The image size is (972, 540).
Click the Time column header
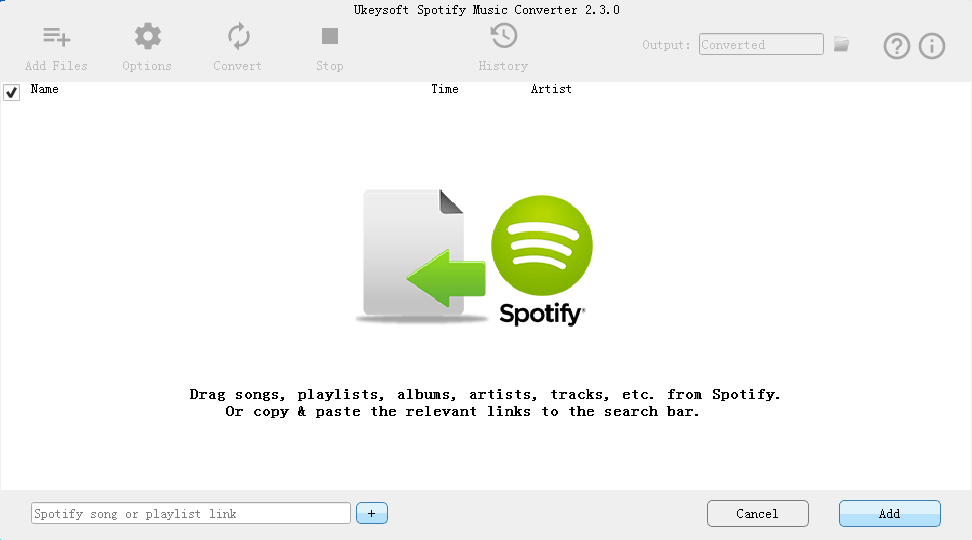[445, 89]
